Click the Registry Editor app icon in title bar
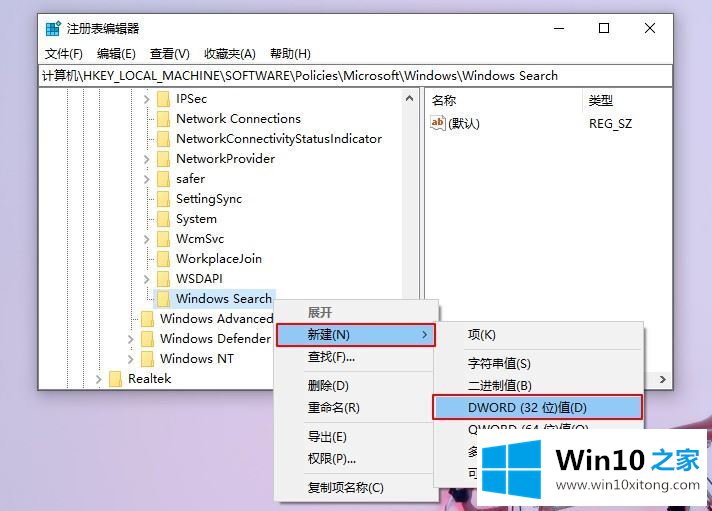Screen dimensions: 712x511 (53, 29)
